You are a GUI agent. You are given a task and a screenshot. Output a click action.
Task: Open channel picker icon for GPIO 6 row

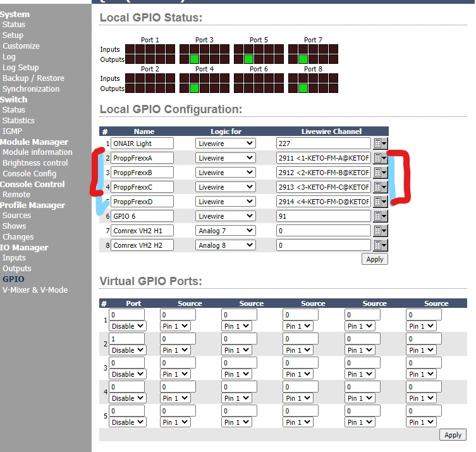380,216
